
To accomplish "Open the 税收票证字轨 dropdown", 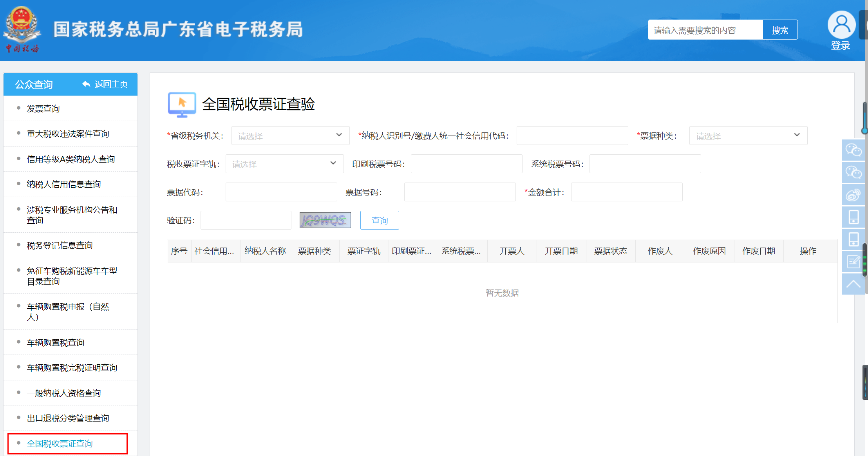I will (284, 164).
